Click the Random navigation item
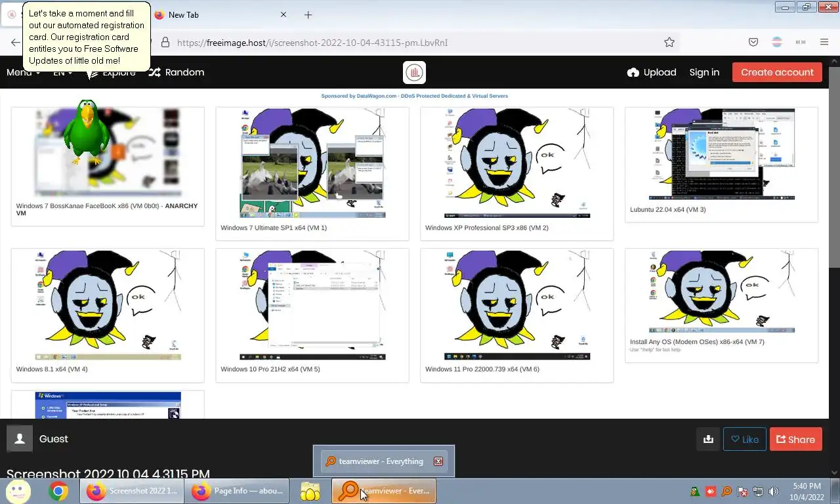840x504 pixels. [x=177, y=72]
